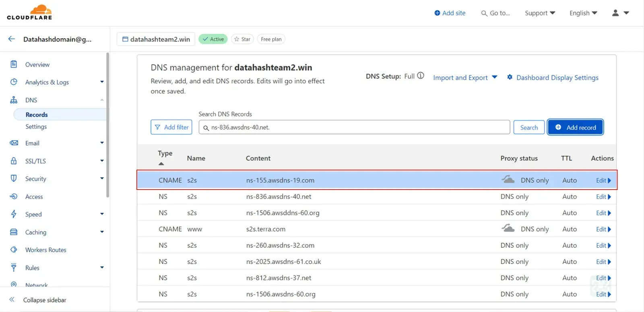Click the Overview clipboard icon
Image resolution: width=644 pixels, height=312 pixels.
point(14,64)
